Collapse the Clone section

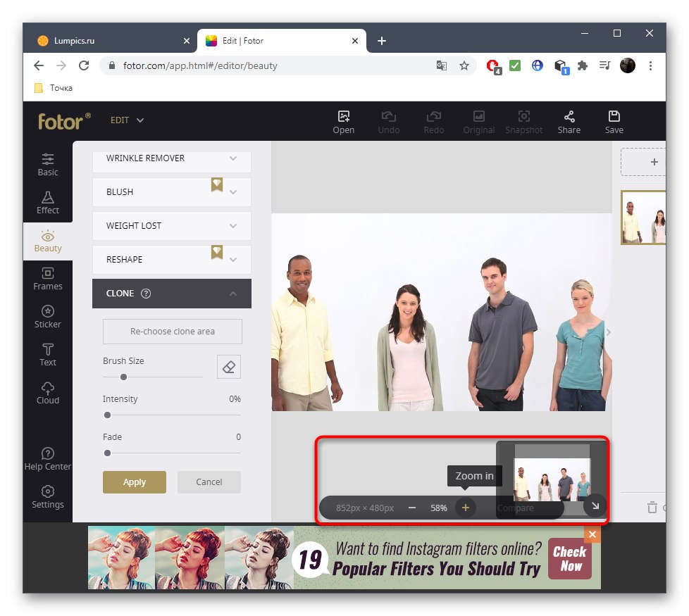click(171, 294)
